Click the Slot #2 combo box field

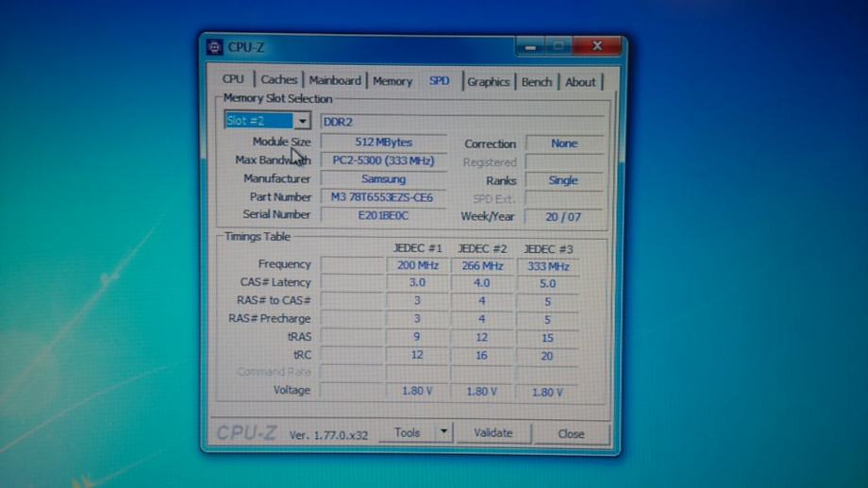[267, 121]
